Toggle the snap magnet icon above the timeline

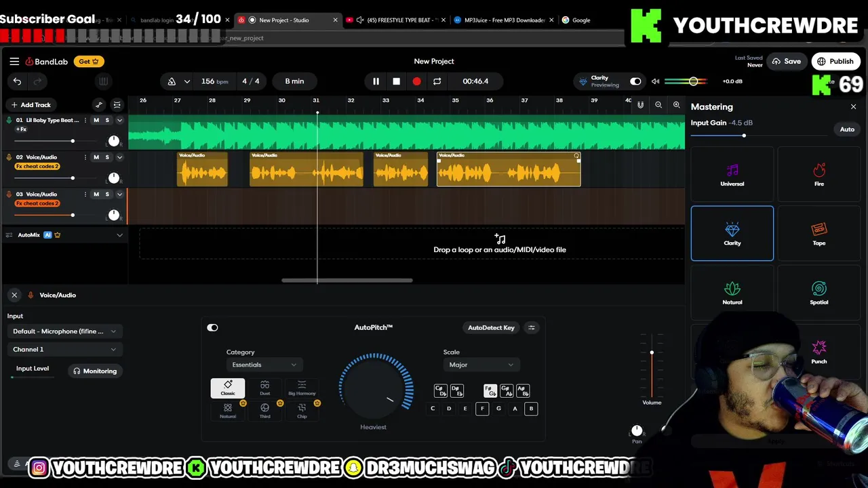click(640, 105)
